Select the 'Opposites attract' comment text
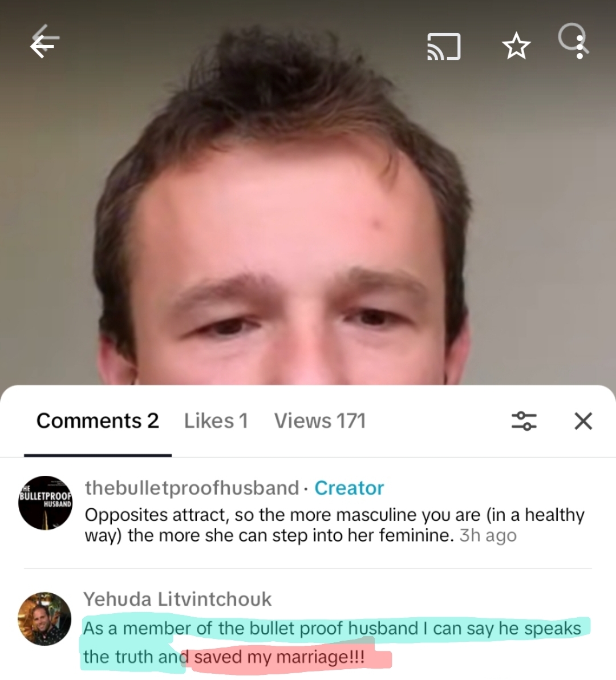 334,525
